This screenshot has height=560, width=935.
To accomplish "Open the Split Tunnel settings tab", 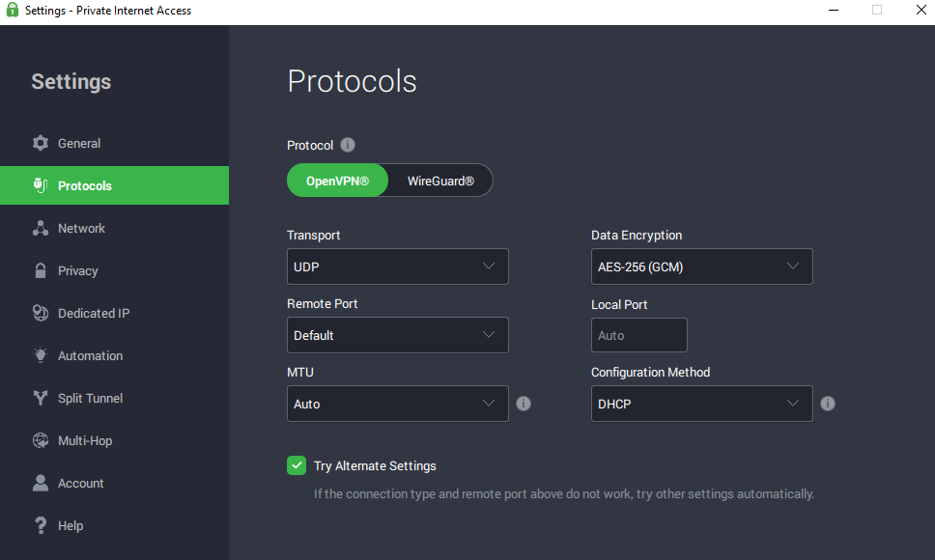I will pos(115,398).
